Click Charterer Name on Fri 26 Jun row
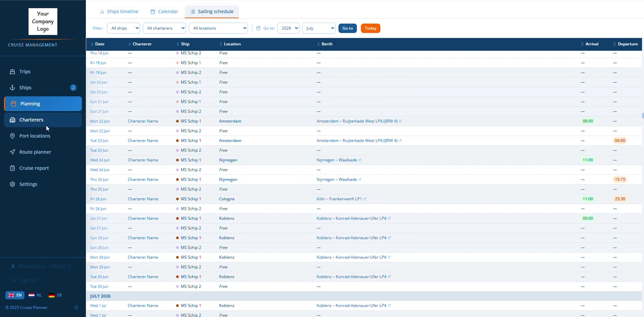 tap(143, 199)
